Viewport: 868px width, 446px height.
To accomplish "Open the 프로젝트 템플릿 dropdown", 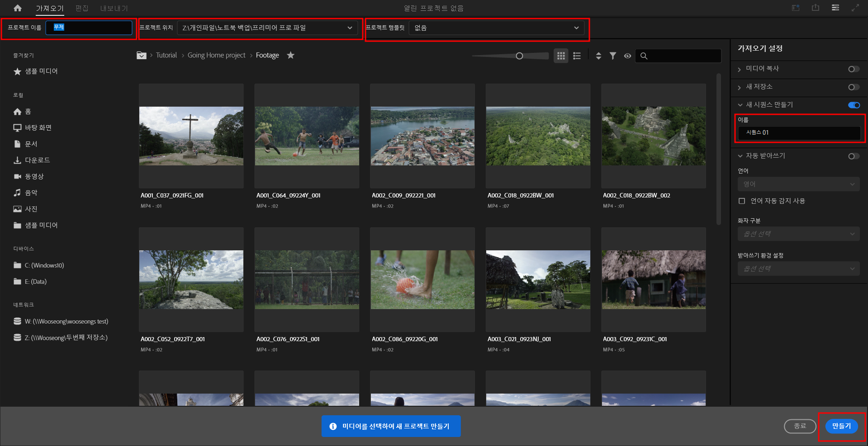I will tap(496, 28).
